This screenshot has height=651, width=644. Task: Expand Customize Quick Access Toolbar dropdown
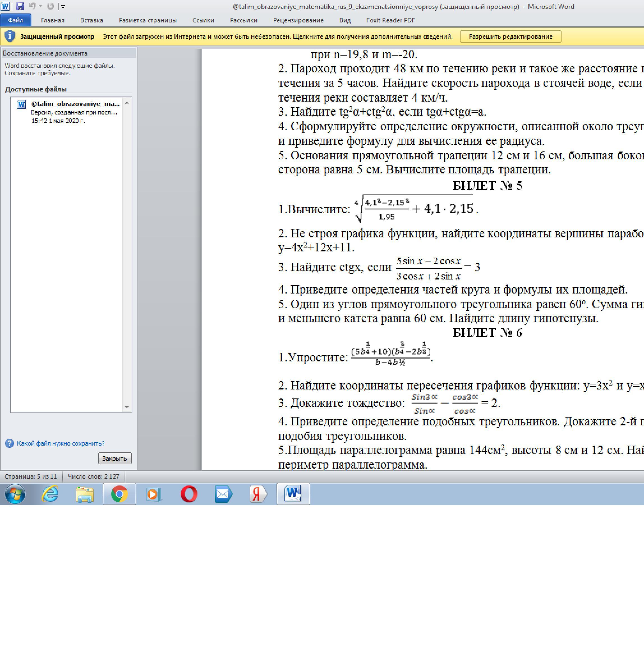63,6
